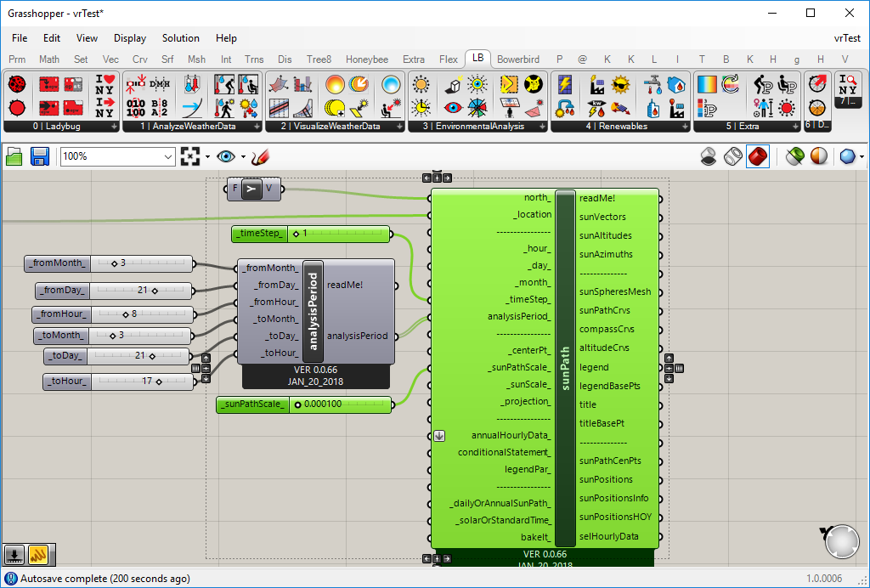Screen dimensions: 870x588
Task: Click the analysisPeriod component name bar
Action: pos(313,311)
